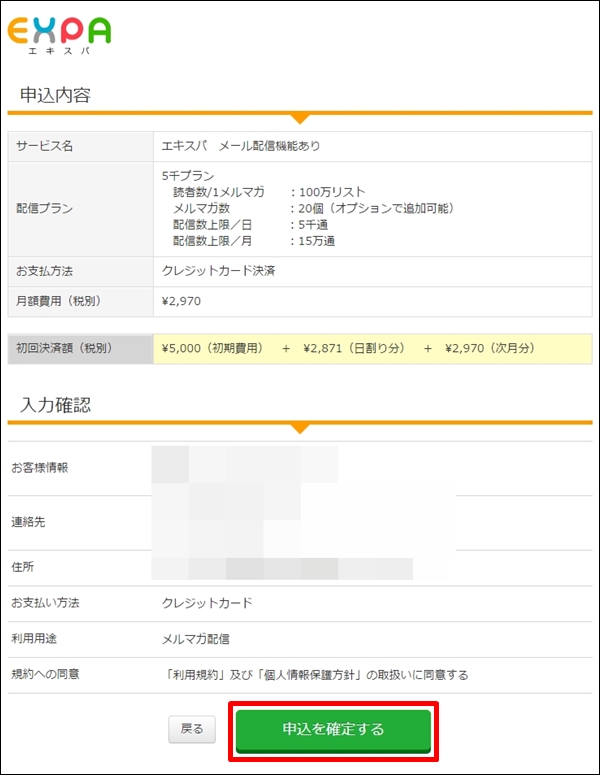Click the monthly fee ¥2,970 in 月額費用 row

coord(181,301)
